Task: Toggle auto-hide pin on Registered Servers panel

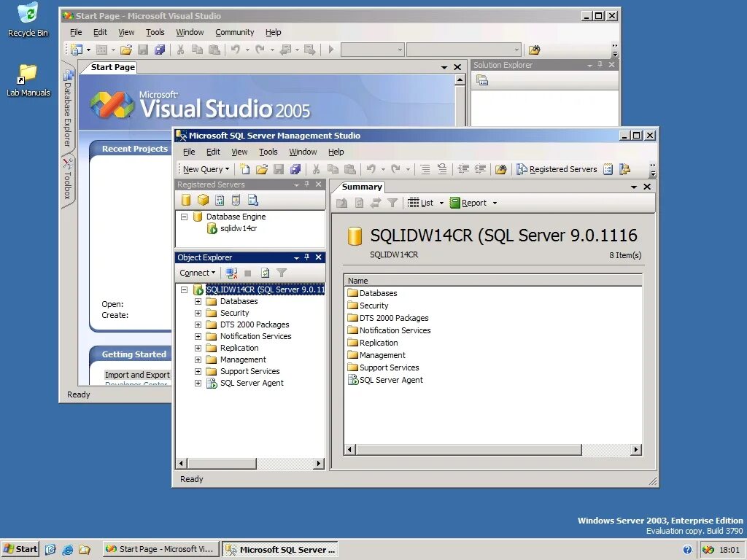Action: pos(307,184)
